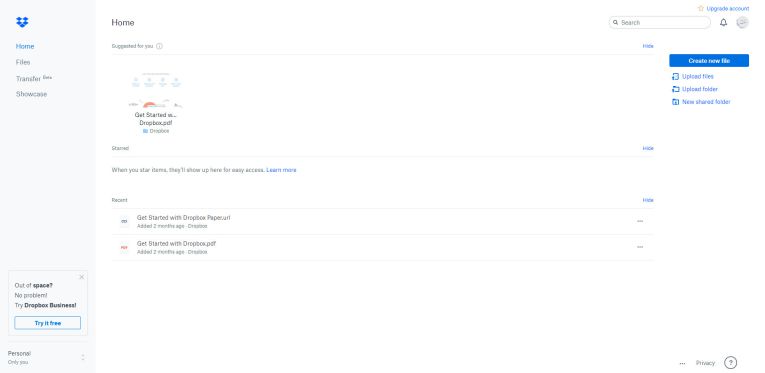Image resolution: width=765 pixels, height=373 pixels.
Task: Click the Learn more link about starring
Action: [x=281, y=170]
